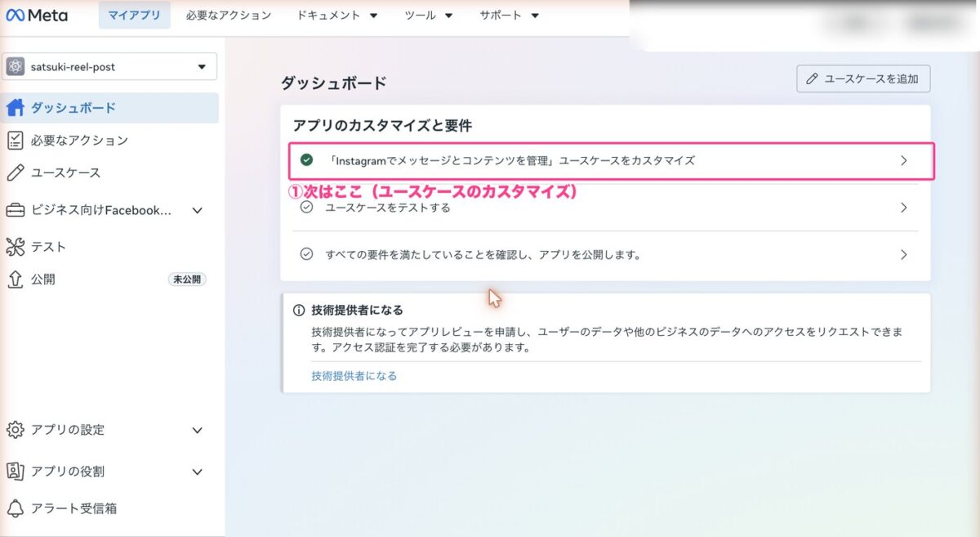Click the 未公開 status badge
The image size is (980, 537).
(187, 280)
